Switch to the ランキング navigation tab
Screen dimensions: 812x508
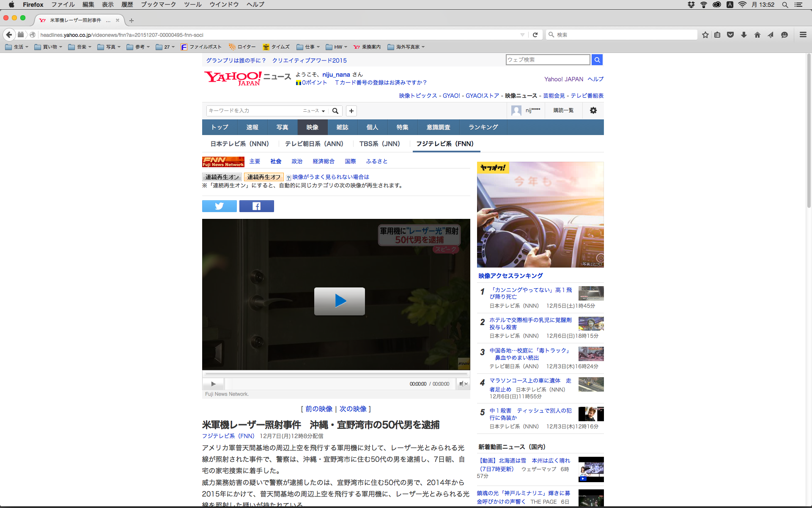click(x=483, y=127)
